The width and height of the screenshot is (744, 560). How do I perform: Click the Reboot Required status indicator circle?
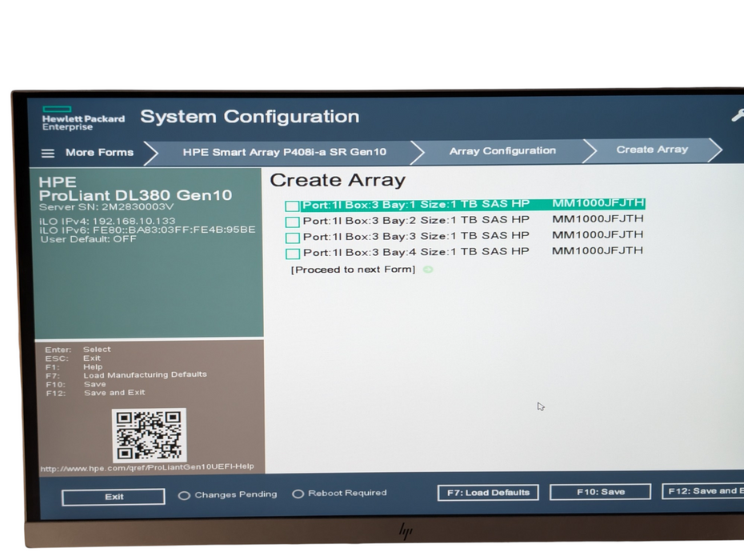tap(298, 494)
